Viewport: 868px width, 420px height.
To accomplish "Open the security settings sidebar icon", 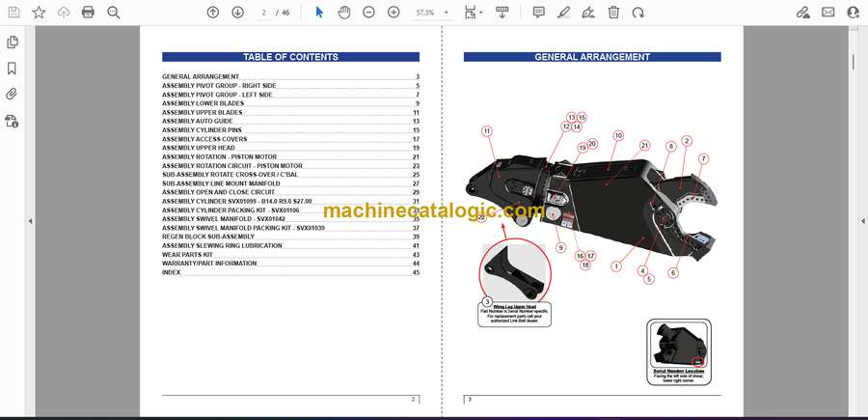I will (12, 121).
